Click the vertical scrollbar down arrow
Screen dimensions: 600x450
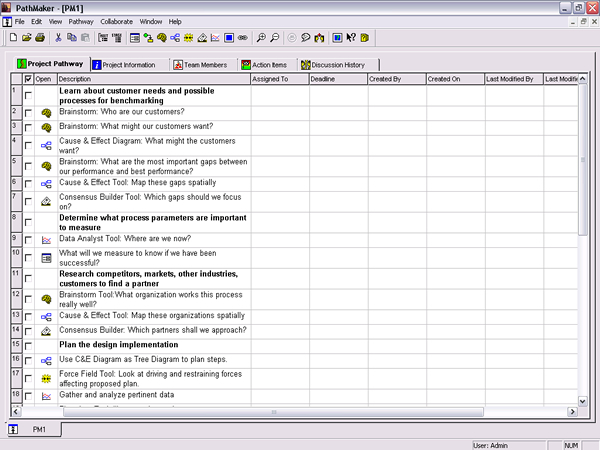click(x=582, y=401)
